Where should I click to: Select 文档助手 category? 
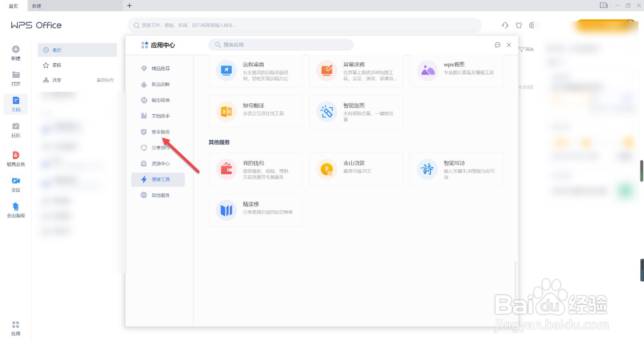tap(158, 116)
